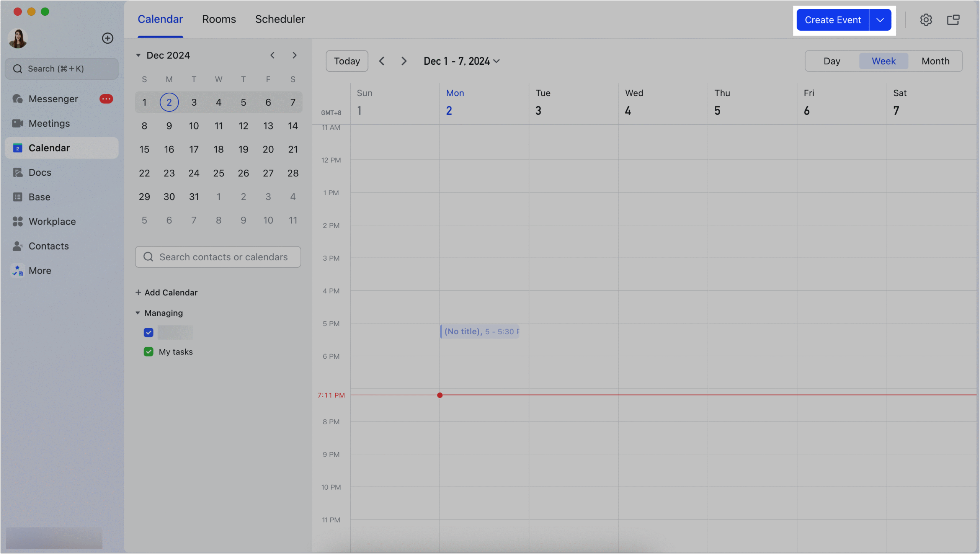Select December 18 in mini calendar
The width and height of the screenshot is (980, 554).
[x=219, y=149]
